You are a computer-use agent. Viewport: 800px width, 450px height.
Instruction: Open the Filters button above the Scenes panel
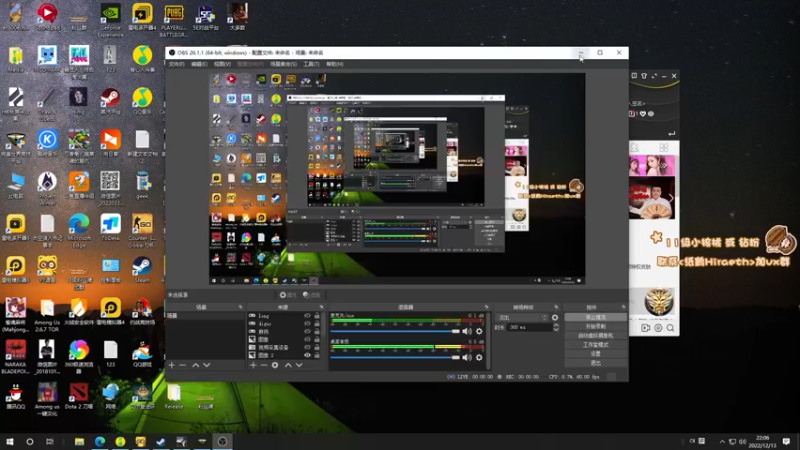point(311,295)
